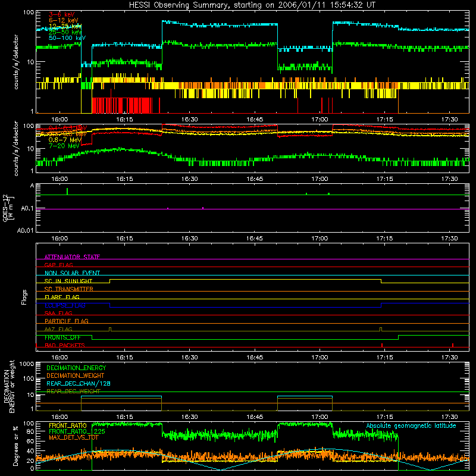The height and width of the screenshot is (476, 476).
Task: Click the magenta GOES spike near 16:33
Action: pos(203,208)
